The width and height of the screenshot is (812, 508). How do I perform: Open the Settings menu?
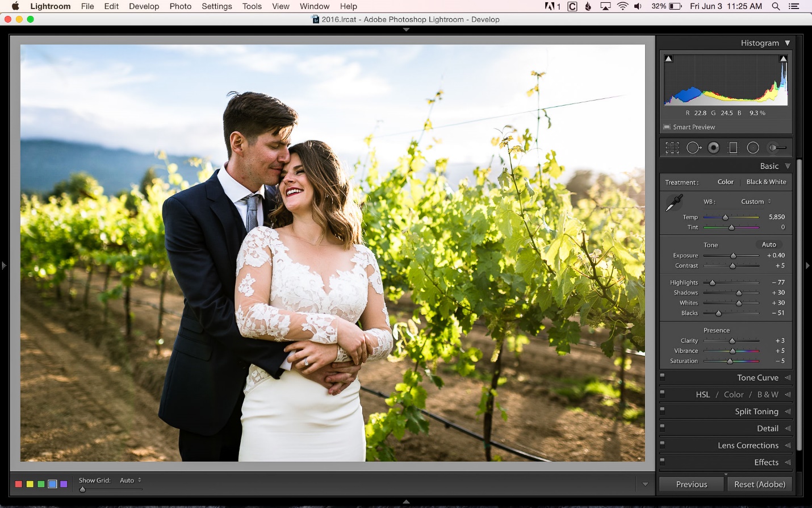click(217, 6)
